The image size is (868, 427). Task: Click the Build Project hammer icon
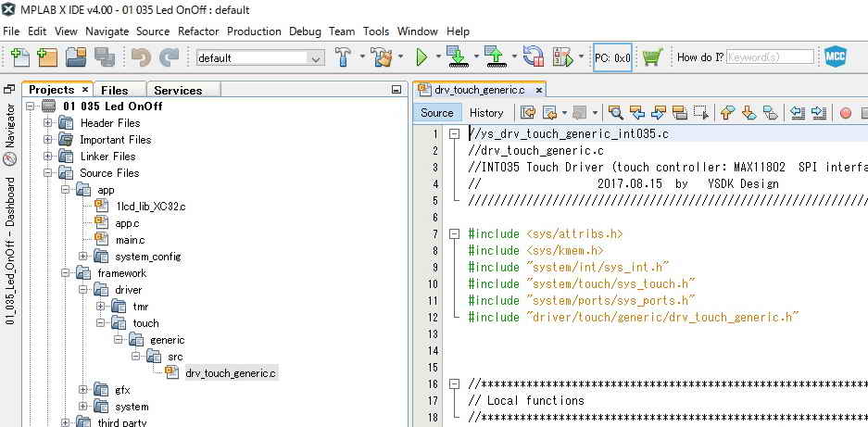pyautogui.click(x=343, y=57)
